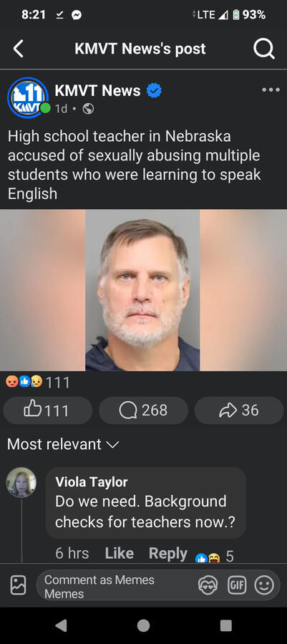Share the post using the 36 shares button
This screenshot has width=287, height=644.
(x=239, y=410)
